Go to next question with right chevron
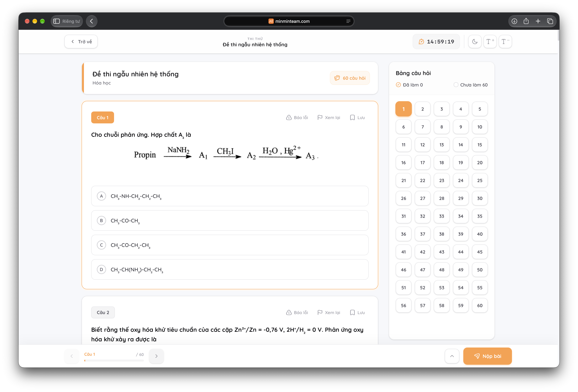This screenshot has height=392, width=578. point(156,356)
